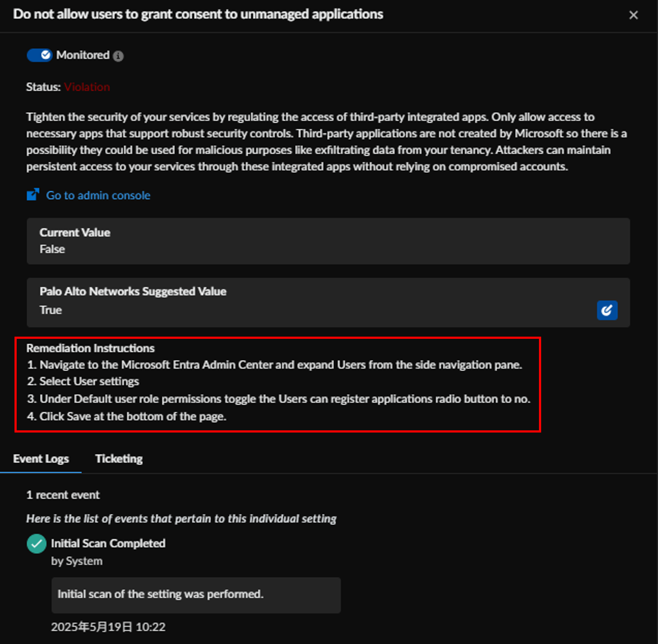Edit the Palo Alto Networks suggested value
Screen dimensions: 658x644
coord(607,310)
